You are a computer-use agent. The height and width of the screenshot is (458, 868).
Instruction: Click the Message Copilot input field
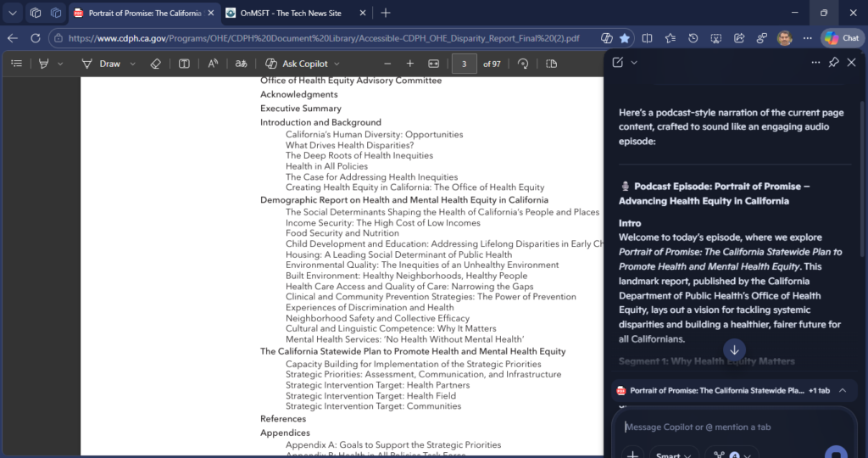(x=729, y=427)
